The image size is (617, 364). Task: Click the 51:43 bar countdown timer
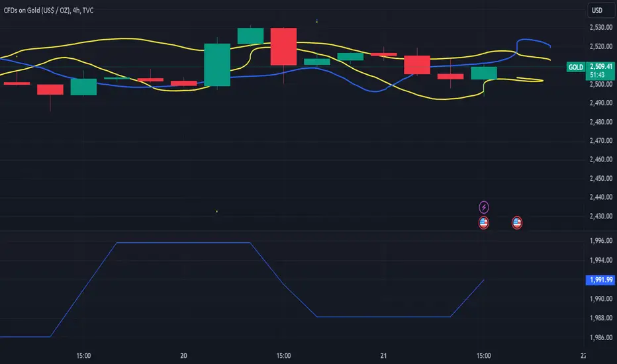(597, 75)
